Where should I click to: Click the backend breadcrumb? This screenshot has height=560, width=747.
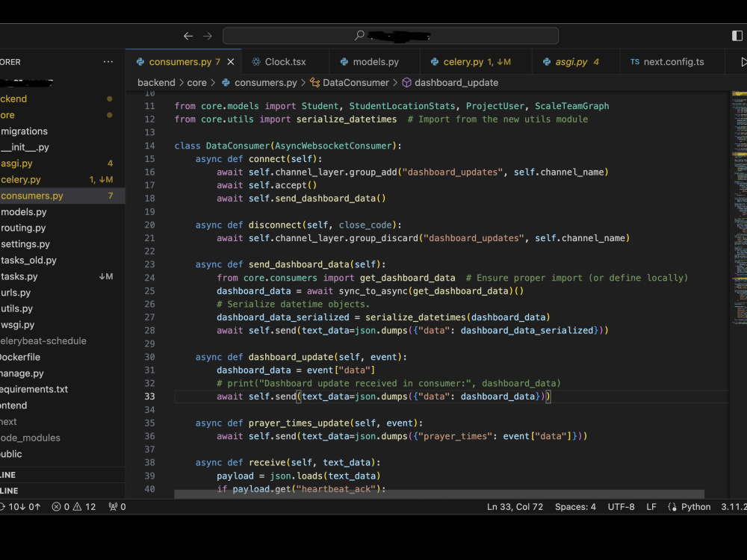point(156,83)
